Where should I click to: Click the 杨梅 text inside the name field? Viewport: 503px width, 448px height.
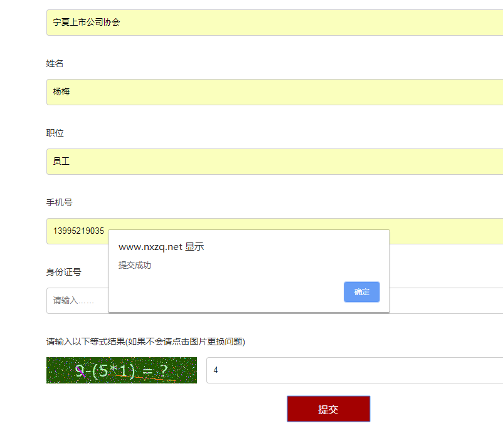61,92
